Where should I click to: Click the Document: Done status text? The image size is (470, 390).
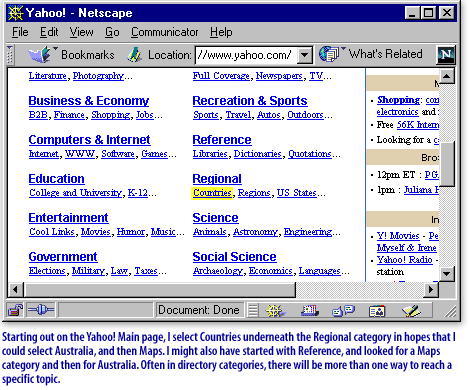pos(199,310)
